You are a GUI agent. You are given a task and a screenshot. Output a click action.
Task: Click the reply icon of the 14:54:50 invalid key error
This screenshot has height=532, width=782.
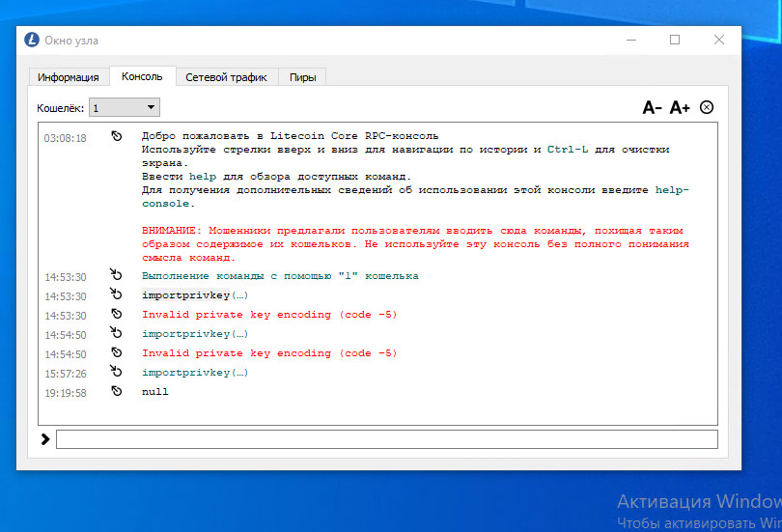117,352
